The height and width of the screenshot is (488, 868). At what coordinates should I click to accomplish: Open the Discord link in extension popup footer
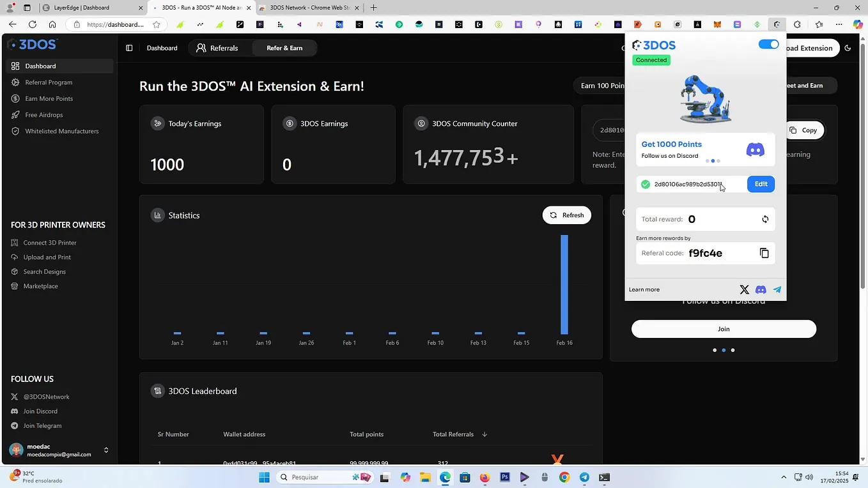[x=761, y=290]
